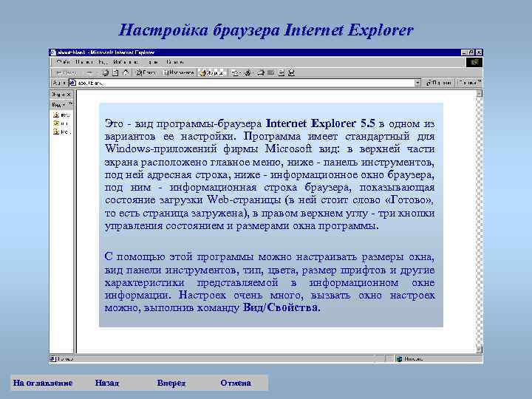Viewport: 532px width, 399px height.
Task: Expand the Links bar chevron
Action: (x=480, y=82)
